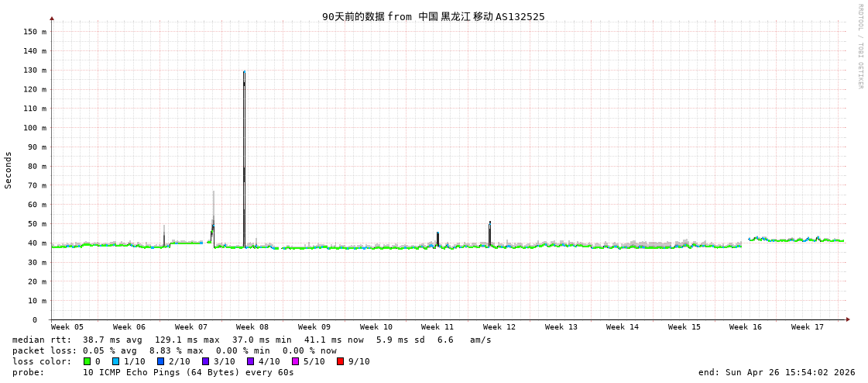Click the violet 4/10 loss swatch
This screenshot has height=383, width=868.
tap(250, 361)
